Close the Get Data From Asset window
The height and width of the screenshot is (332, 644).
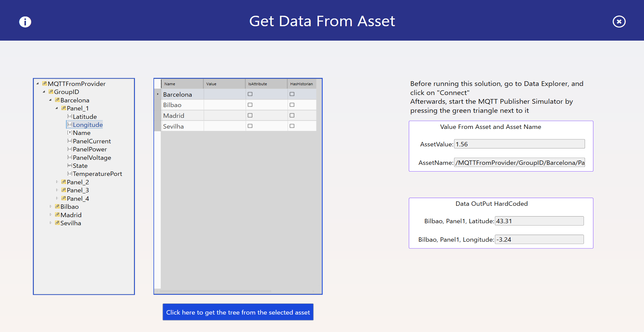click(619, 22)
